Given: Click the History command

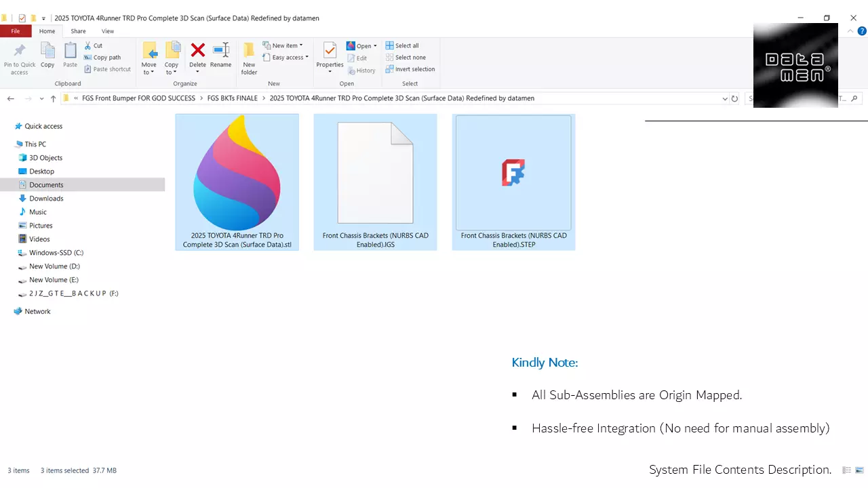Looking at the screenshot, I should point(361,70).
